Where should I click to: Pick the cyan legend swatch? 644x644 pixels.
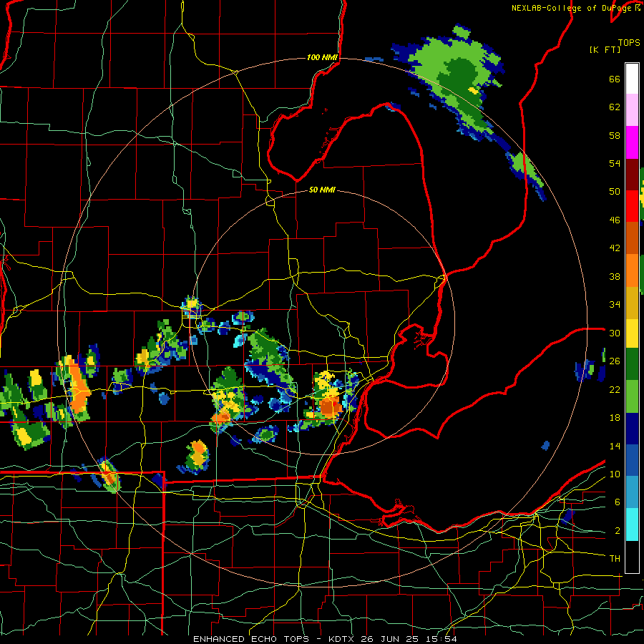tap(632, 525)
